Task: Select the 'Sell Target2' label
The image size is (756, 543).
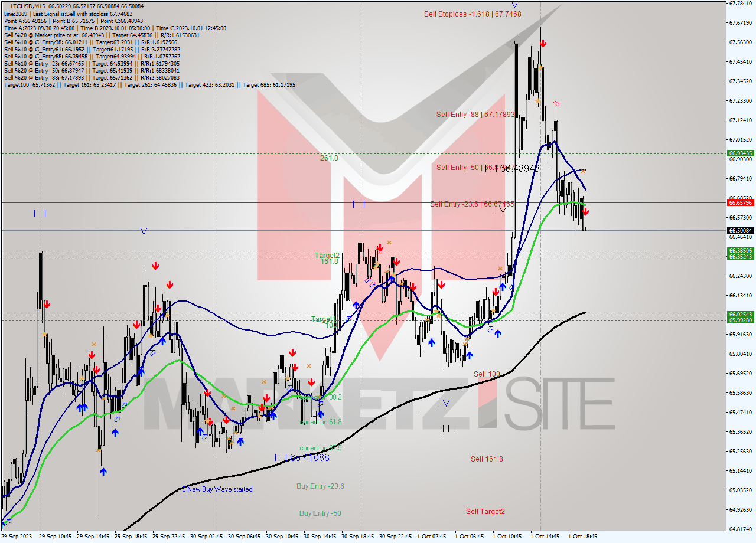Action: click(485, 512)
